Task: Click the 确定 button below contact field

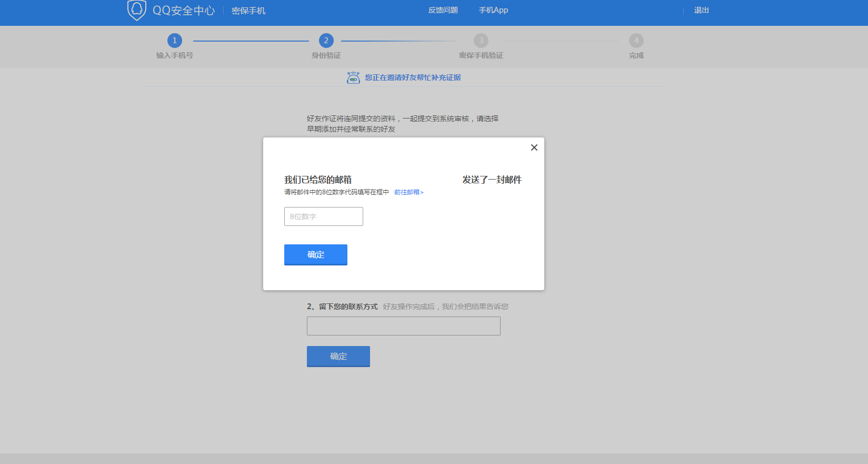Action: tap(338, 356)
